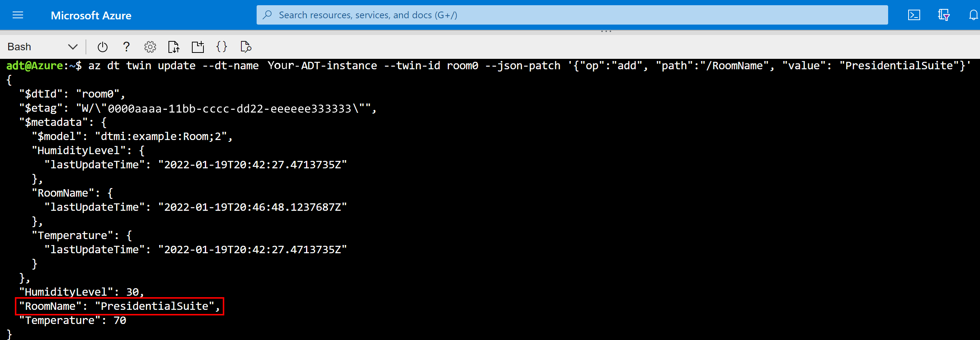Open Cloud Shell settings gear
The image size is (980, 340).
pyautogui.click(x=150, y=47)
